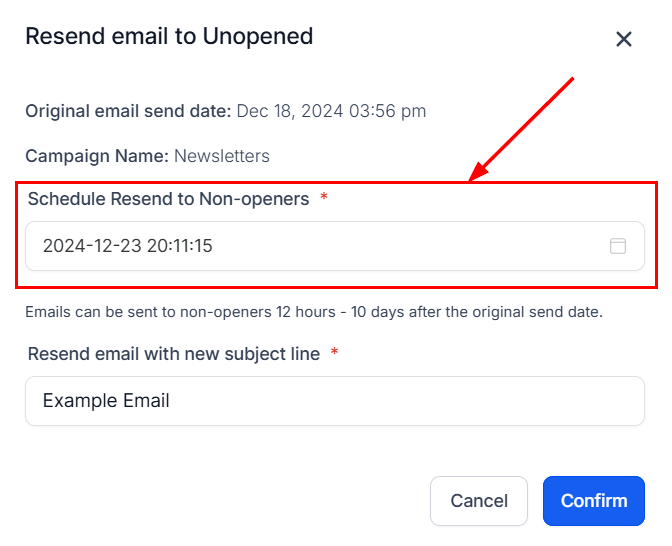
Task: Click the "Original email send date:" label
Action: pyautogui.click(x=128, y=111)
